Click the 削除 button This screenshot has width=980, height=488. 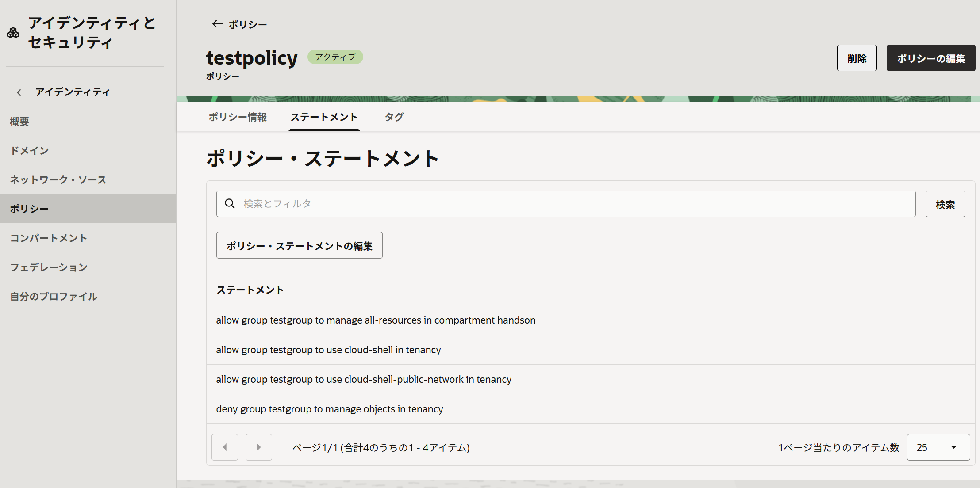857,58
